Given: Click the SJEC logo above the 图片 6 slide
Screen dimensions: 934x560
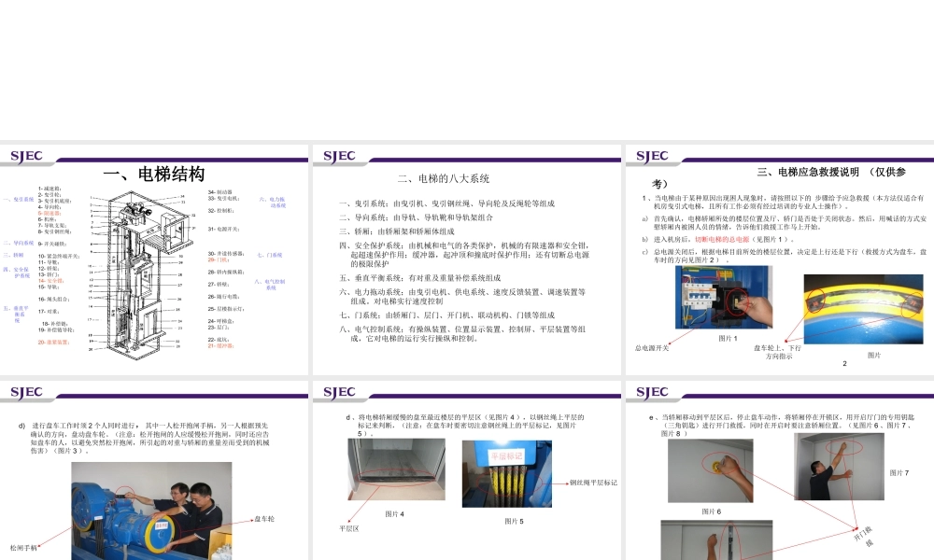Looking at the screenshot, I should point(652,392).
